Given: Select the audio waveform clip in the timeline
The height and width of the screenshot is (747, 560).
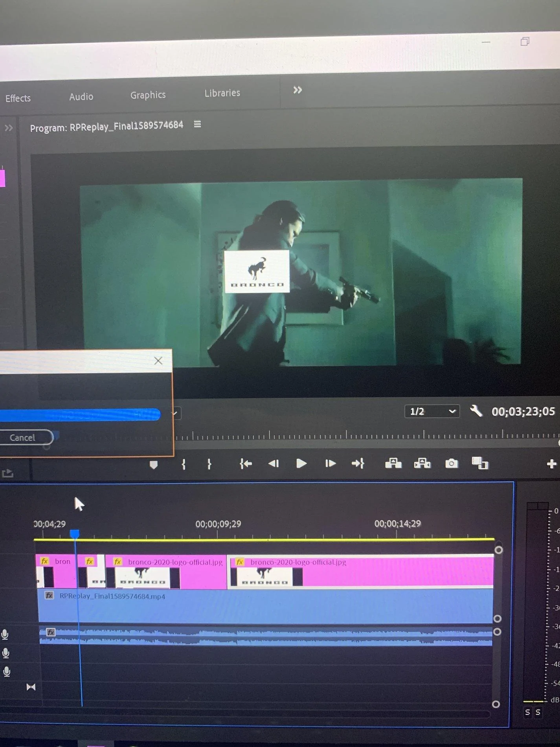Looking at the screenshot, I should [x=266, y=636].
